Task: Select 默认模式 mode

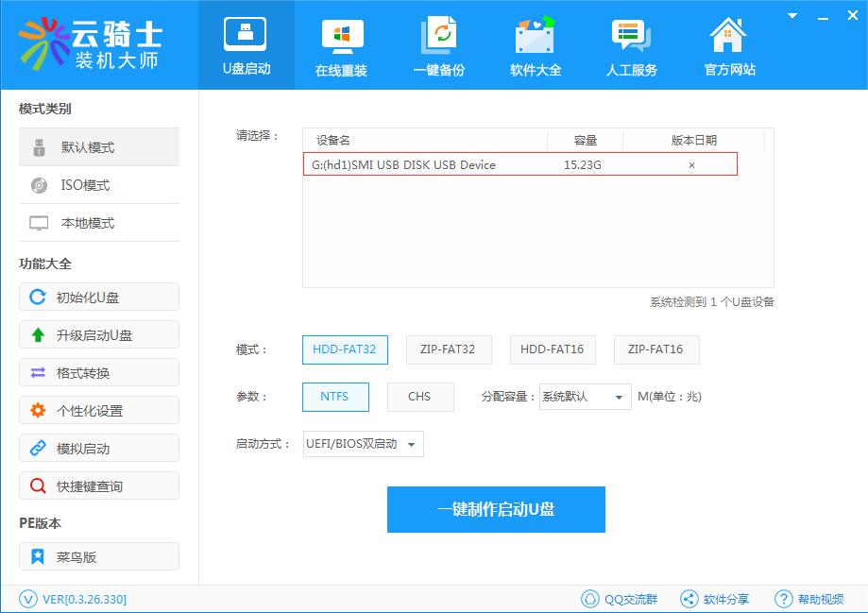Action: pos(99,147)
